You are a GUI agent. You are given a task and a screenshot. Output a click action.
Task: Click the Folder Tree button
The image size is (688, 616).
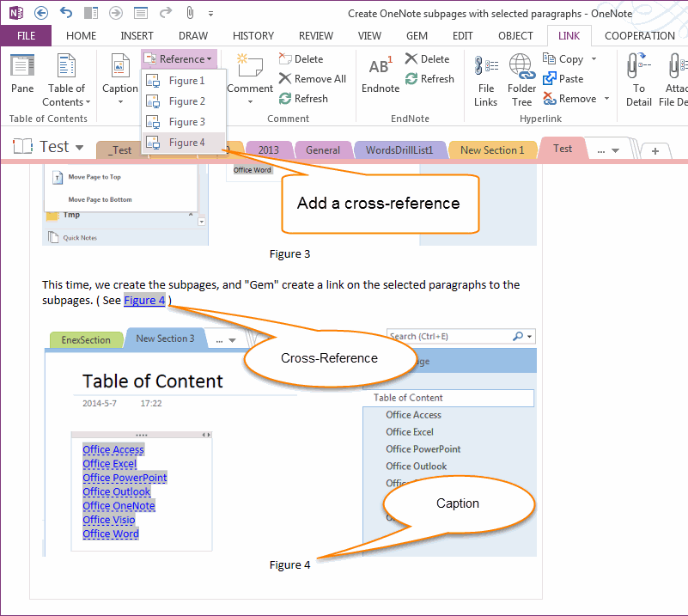point(521,80)
